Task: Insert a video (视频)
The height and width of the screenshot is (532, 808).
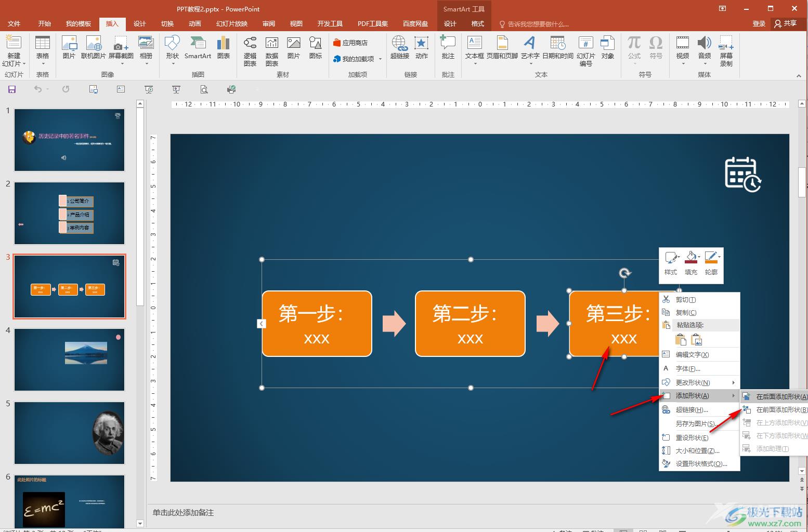Action: pos(683,51)
